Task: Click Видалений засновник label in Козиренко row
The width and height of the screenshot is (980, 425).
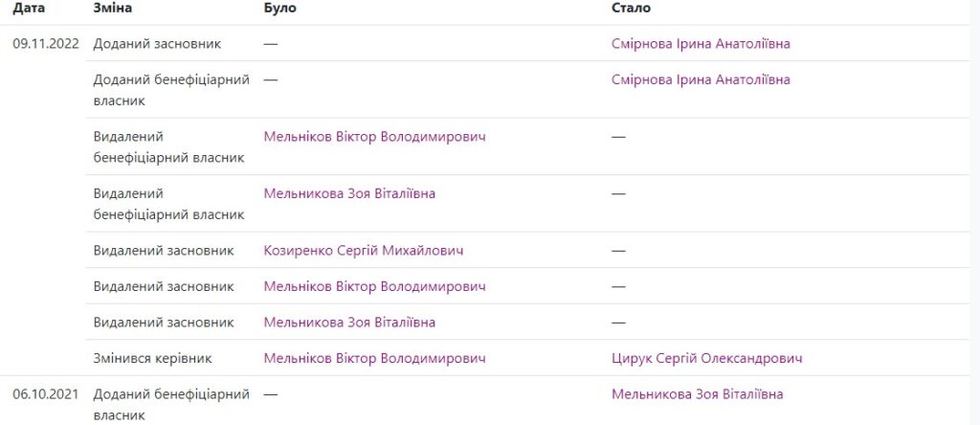Action: pyautogui.click(x=164, y=251)
